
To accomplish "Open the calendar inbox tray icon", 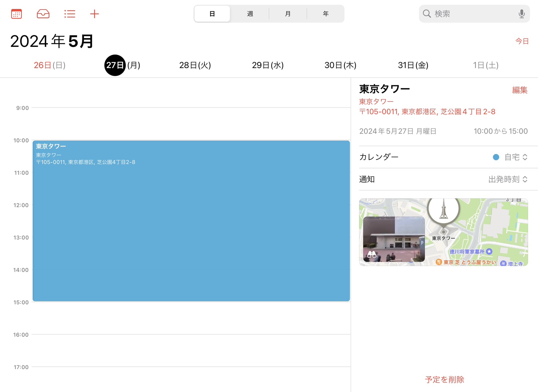I will 43,14.
